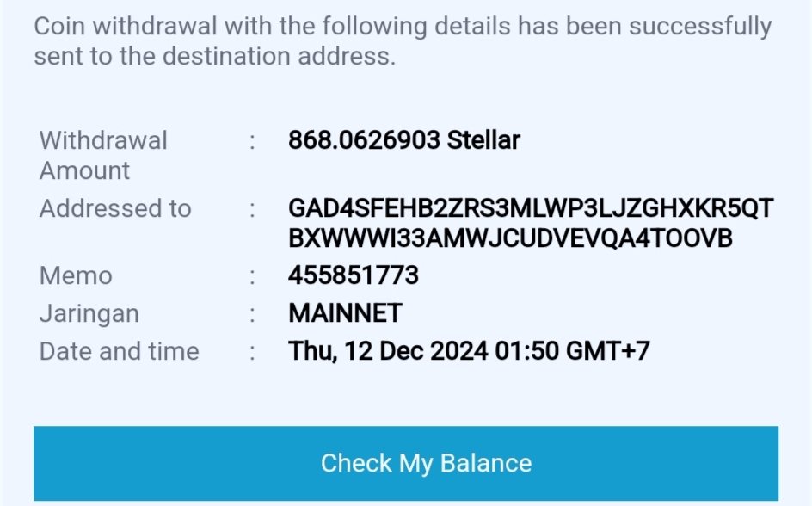Click the 868.0626903 Stellar withdrawal amount

[x=403, y=140]
